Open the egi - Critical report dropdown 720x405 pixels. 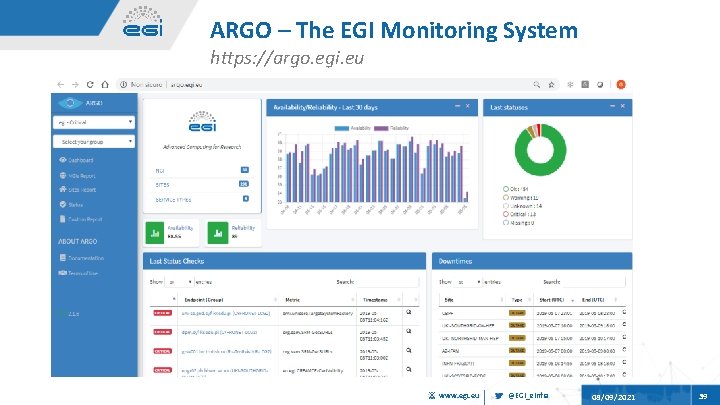click(94, 123)
